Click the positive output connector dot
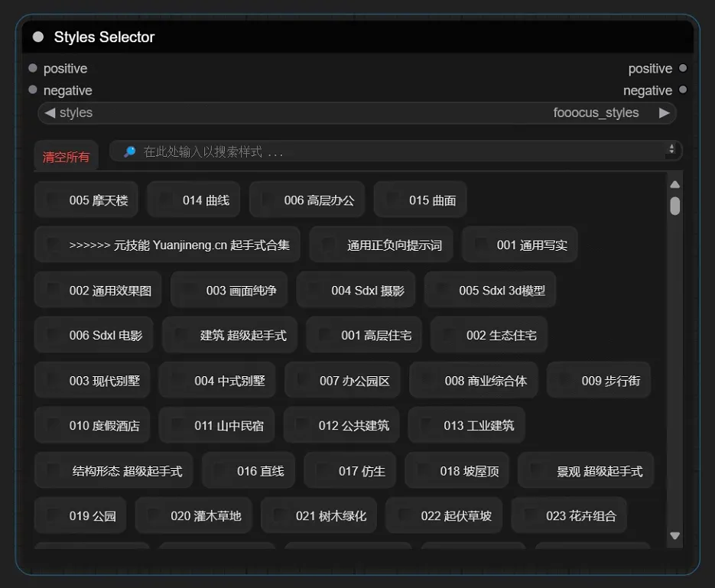This screenshot has width=715, height=588. point(683,68)
